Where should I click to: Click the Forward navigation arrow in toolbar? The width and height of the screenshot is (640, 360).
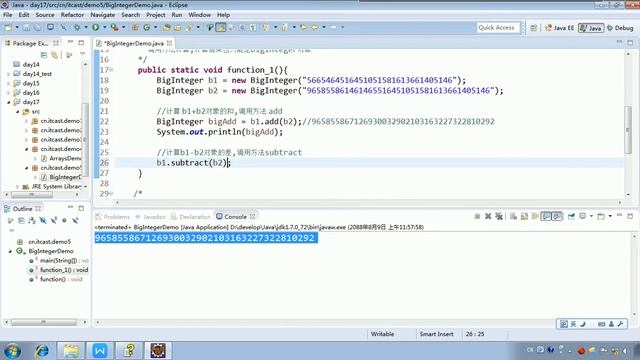pos(333,27)
